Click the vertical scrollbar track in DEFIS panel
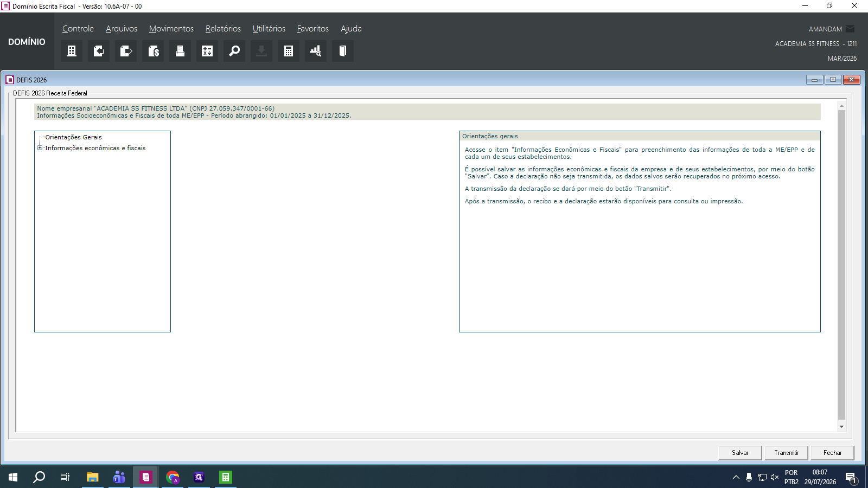The height and width of the screenshot is (488, 868). pos(842,266)
